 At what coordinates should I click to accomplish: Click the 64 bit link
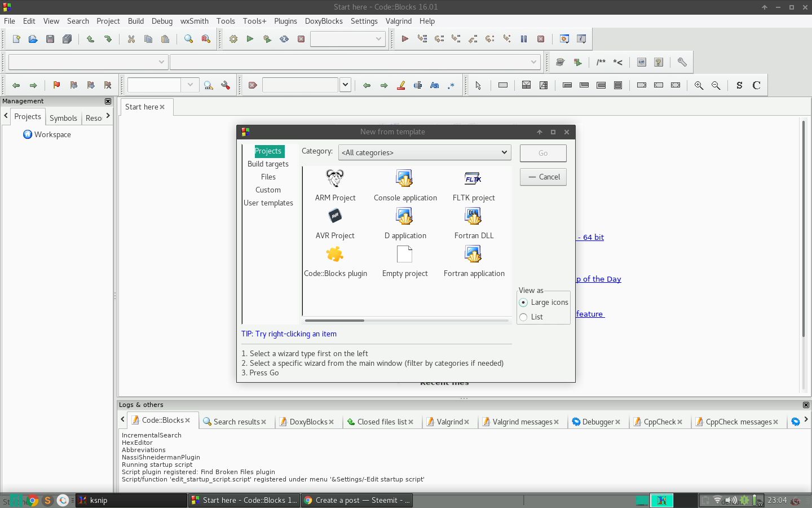(x=590, y=237)
